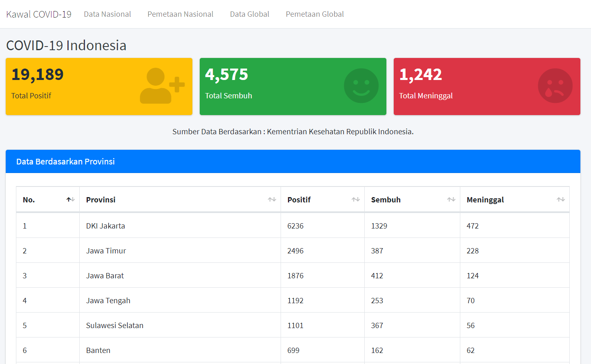Select the Jawa Tengah province cell
Image resolution: width=591 pixels, height=364 pixels.
tap(180, 300)
